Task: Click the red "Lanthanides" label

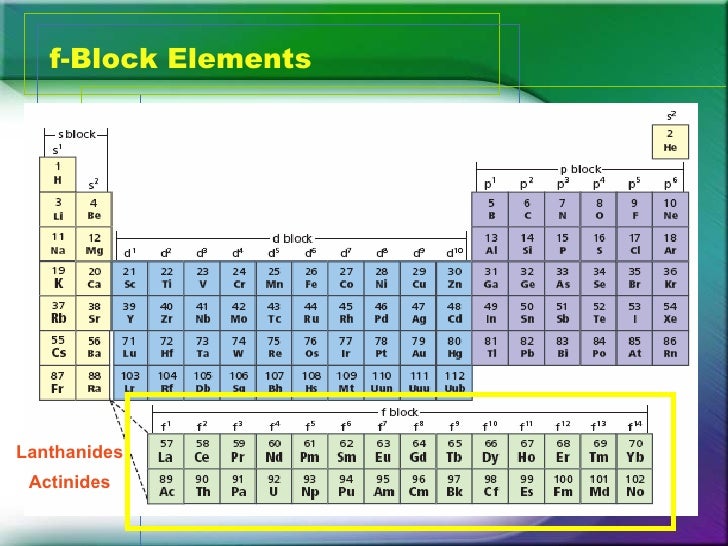Action: click(69, 452)
